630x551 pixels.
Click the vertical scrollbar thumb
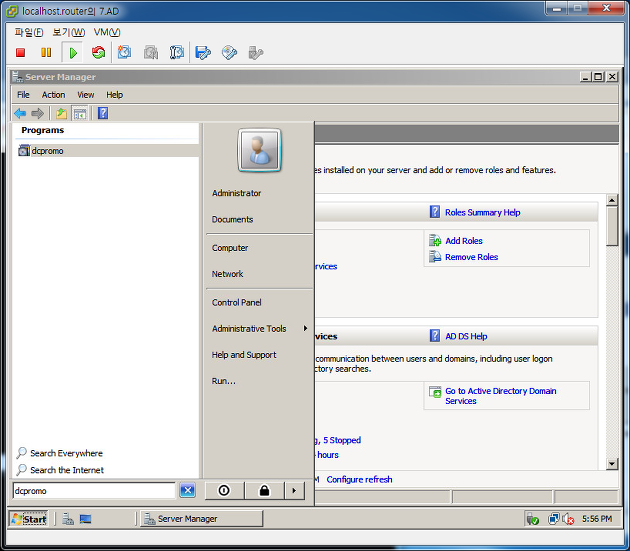(612, 226)
